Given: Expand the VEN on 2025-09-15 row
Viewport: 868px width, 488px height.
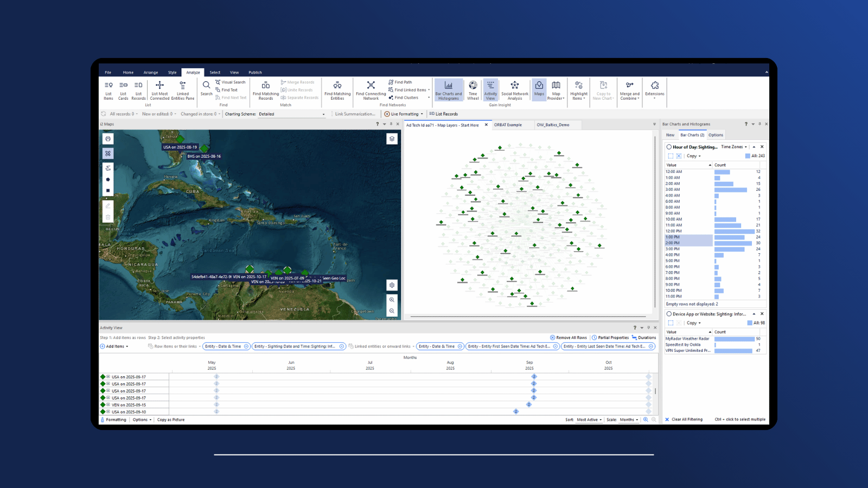Looking at the screenshot, I should click(108, 404).
